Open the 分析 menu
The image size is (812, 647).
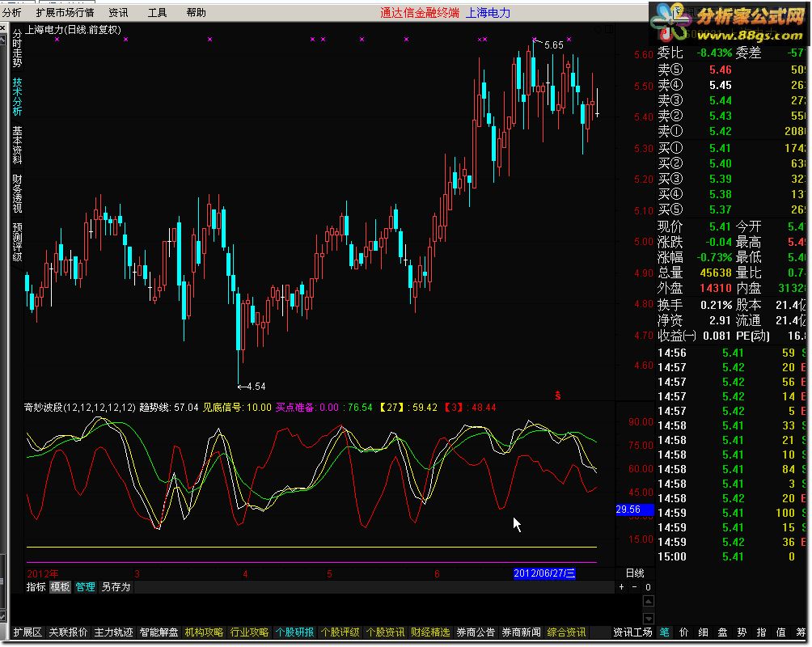12,12
